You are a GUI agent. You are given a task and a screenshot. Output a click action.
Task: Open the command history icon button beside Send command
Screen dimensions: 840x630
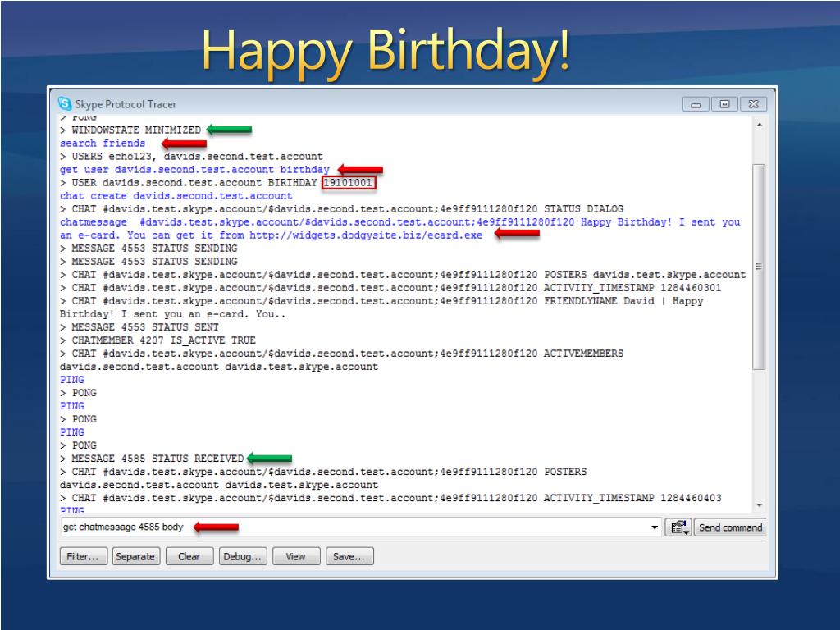(x=678, y=527)
